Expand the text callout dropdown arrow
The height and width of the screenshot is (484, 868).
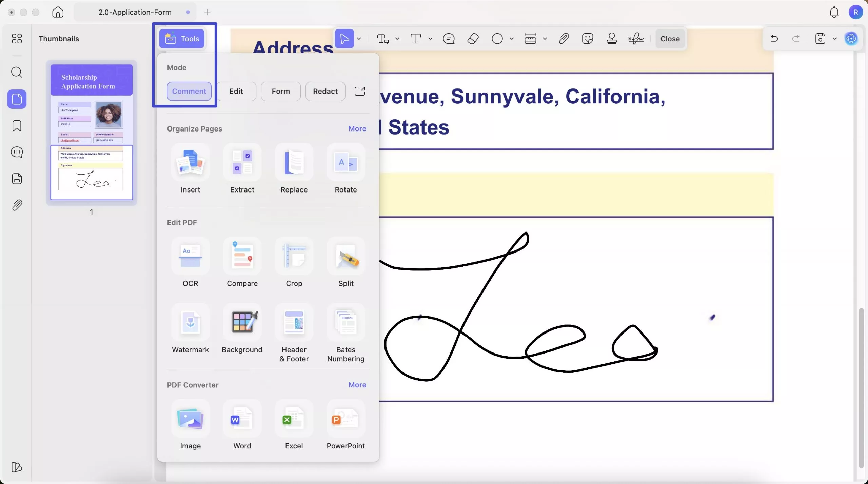(x=397, y=39)
